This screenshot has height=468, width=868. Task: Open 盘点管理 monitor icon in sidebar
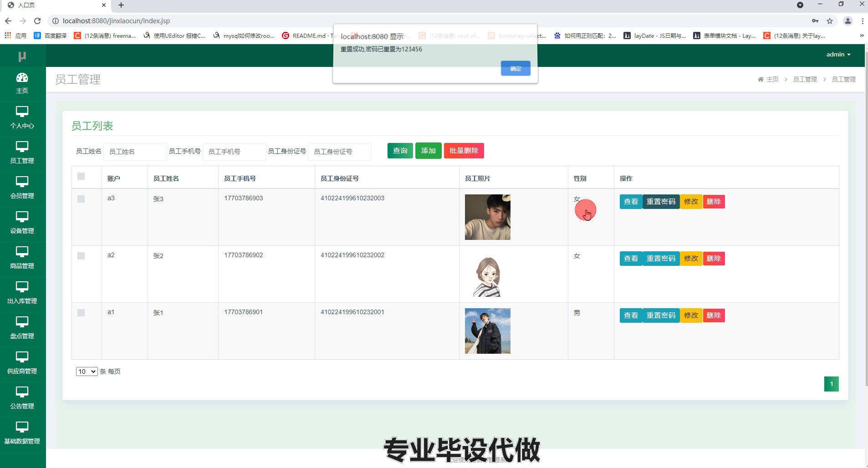point(22,322)
